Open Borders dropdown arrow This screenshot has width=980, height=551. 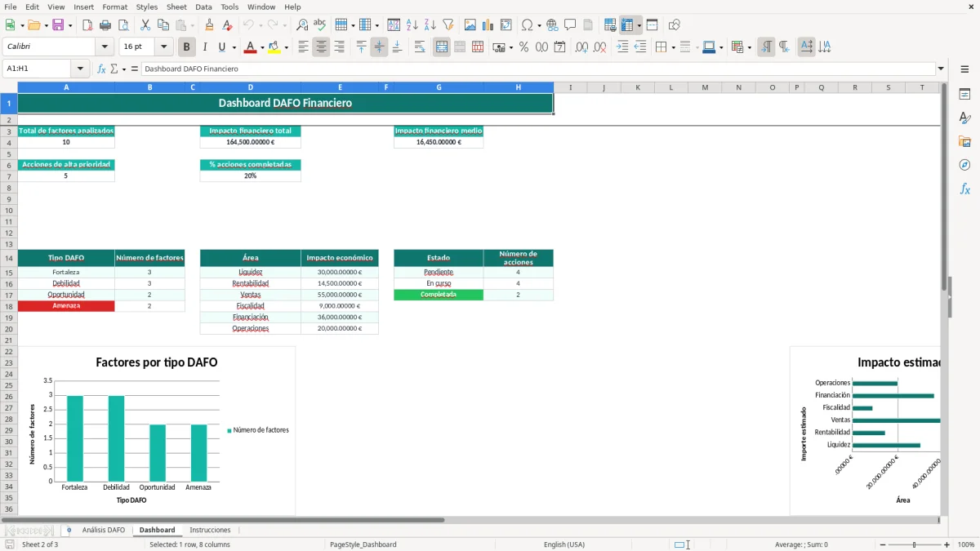673,47
